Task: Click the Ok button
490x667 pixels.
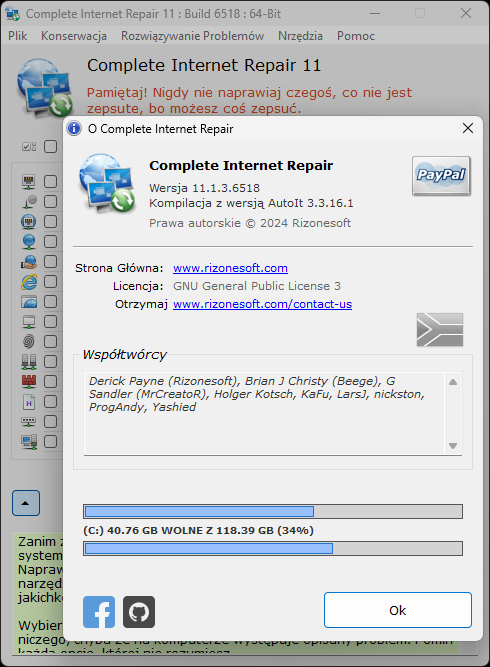Action: 398,610
